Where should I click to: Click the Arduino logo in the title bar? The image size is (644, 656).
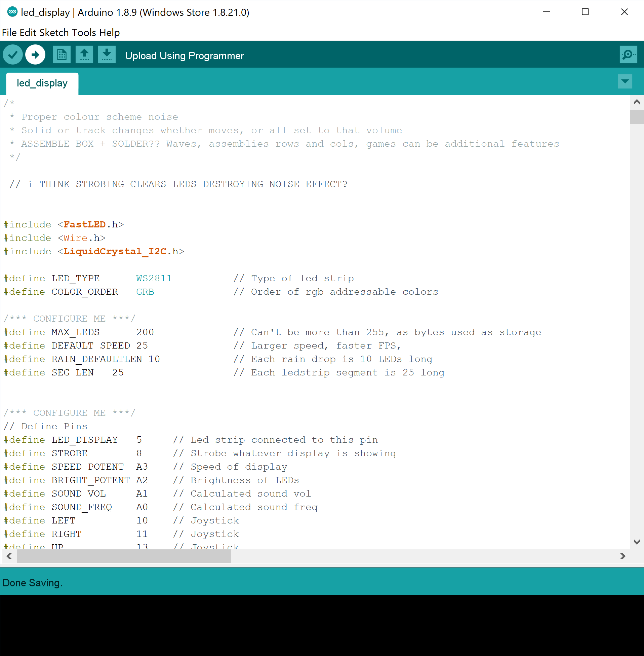coord(13,12)
